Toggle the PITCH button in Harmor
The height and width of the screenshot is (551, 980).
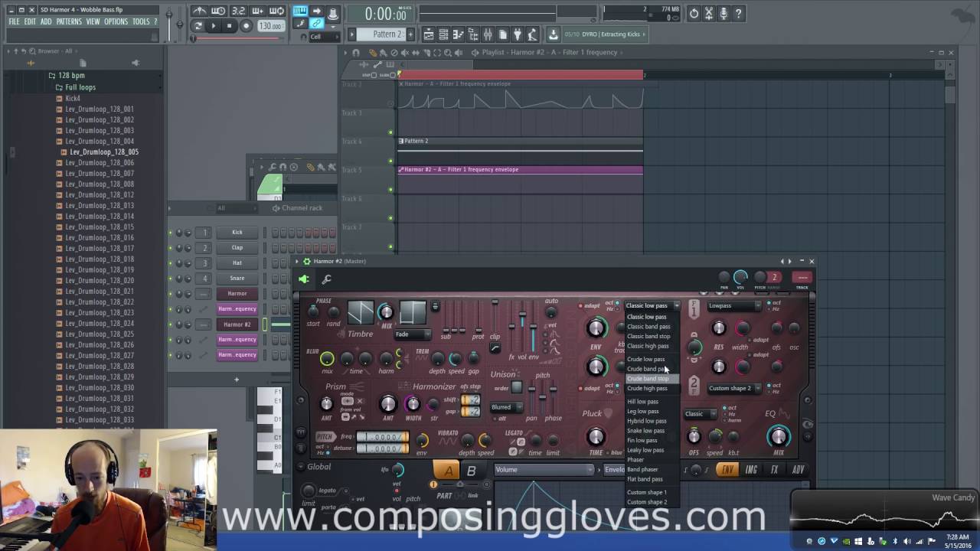pyautogui.click(x=325, y=437)
